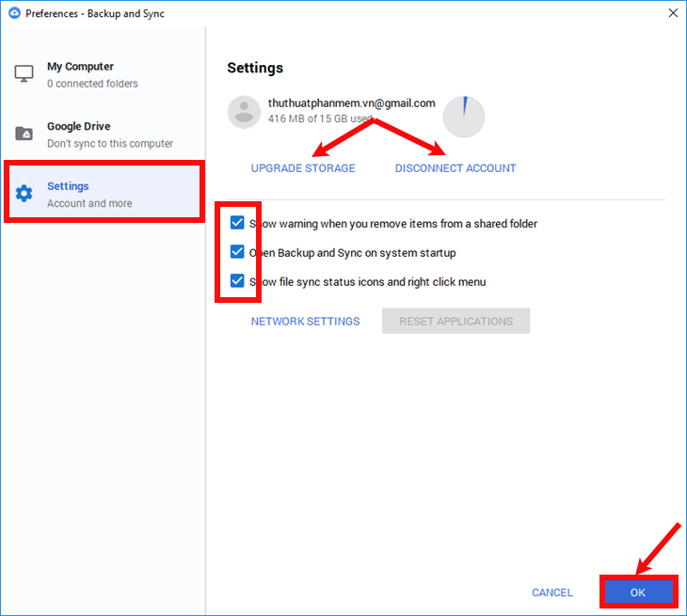Click the My Computer monitor icon
The width and height of the screenshot is (687, 616).
click(x=24, y=73)
